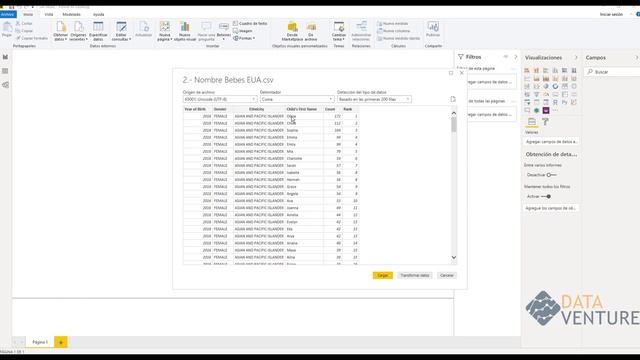This screenshot has width=640, height=360.
Task: Open the Orígenes recientes dropdown
Action: tap(78, 31)
